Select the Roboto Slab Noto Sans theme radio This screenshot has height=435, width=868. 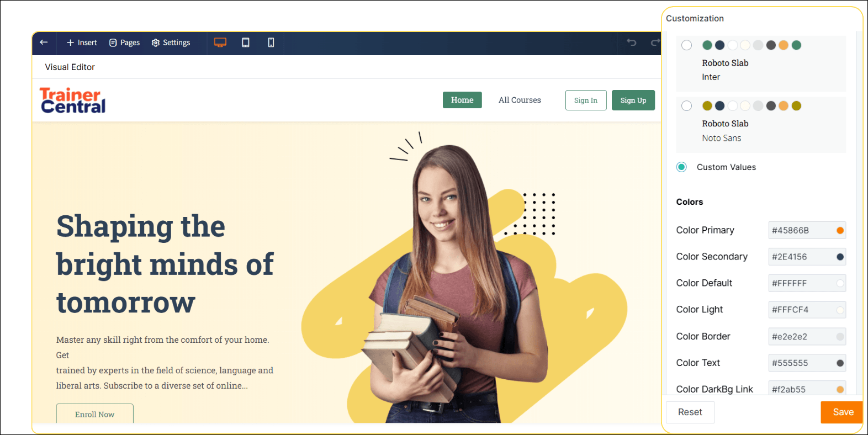click(686, 106)
